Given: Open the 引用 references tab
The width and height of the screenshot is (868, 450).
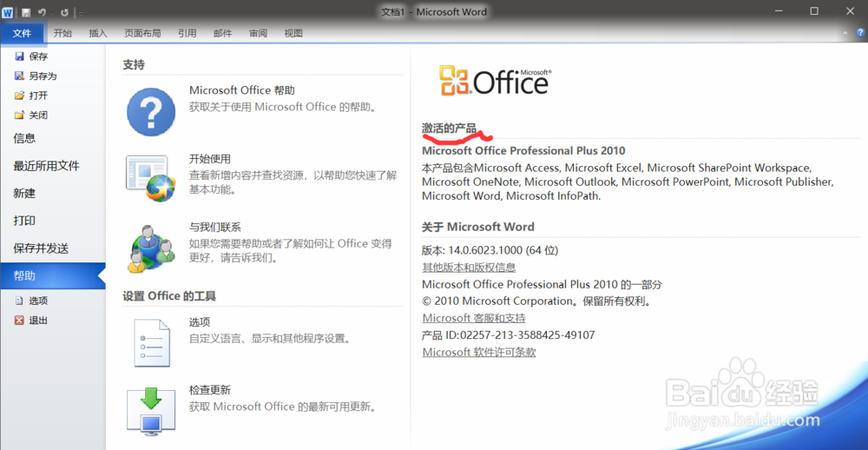Looking at the screenshot, I should pos(187,33).
